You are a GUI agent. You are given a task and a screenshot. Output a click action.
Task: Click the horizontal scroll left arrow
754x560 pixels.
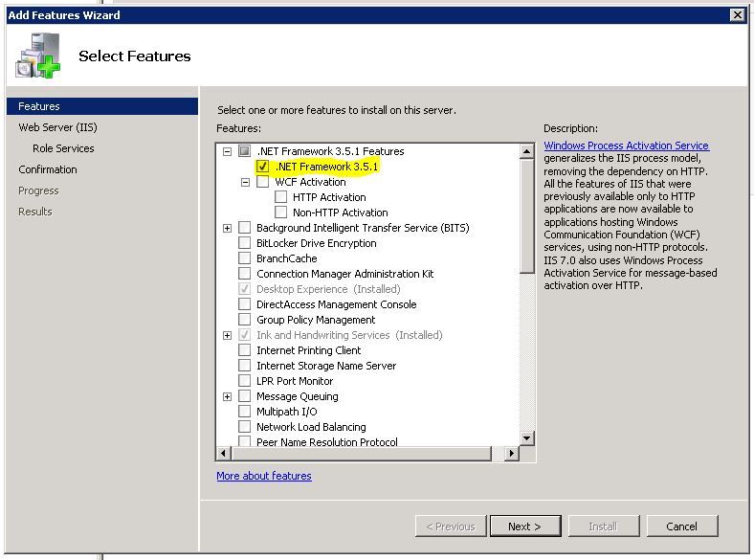[x=223, y=453]
